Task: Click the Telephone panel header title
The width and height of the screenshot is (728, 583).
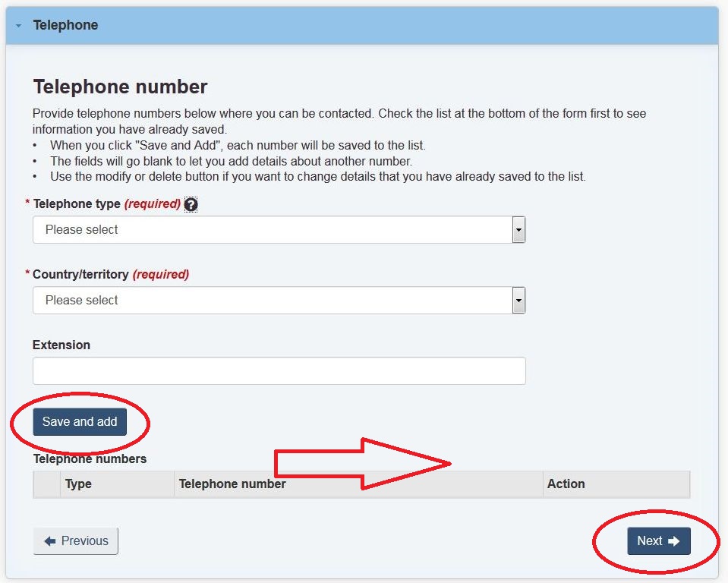Action: pos(65,25)
